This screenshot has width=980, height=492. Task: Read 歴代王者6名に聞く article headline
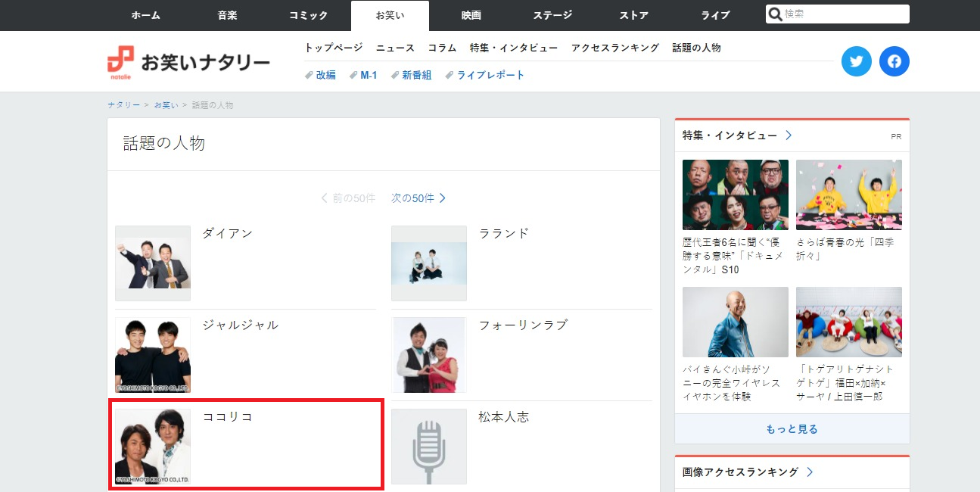[734, 256]
